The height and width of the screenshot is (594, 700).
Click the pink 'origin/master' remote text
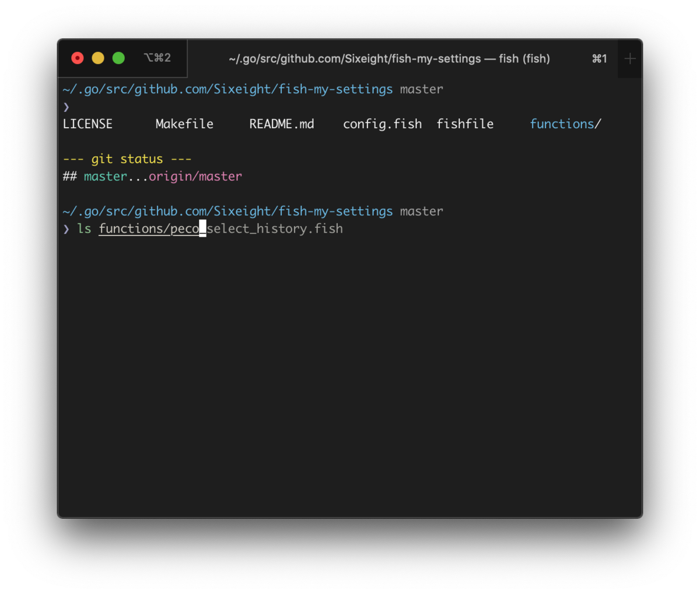(195, 176)
